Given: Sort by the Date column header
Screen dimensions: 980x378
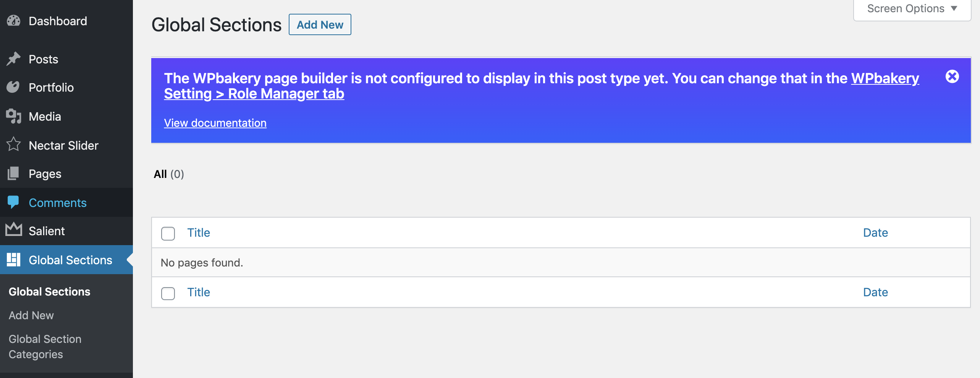Looking at the screenshot, I should 875,233.
